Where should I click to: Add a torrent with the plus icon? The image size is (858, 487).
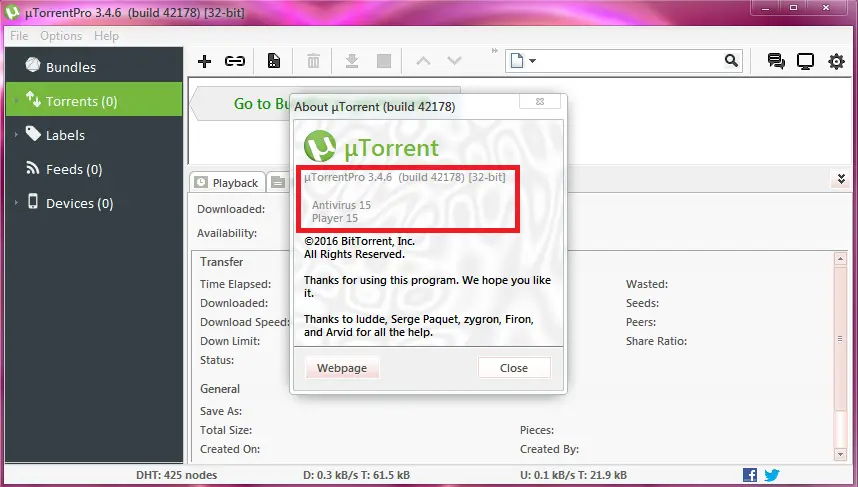(x=204, y=61)
